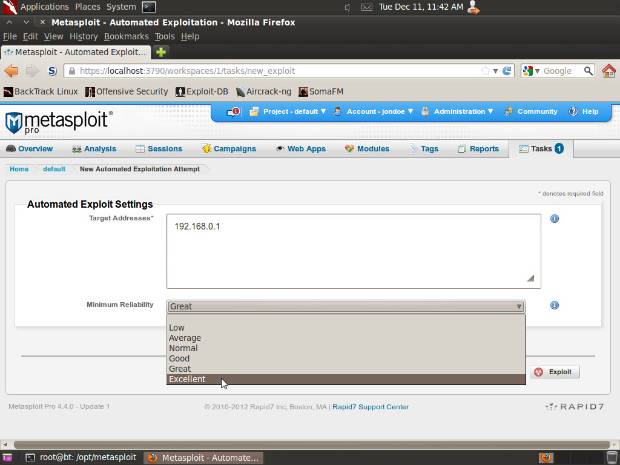
Task: Click the Firefox tray icon in bottom panel
Action: 546,457
